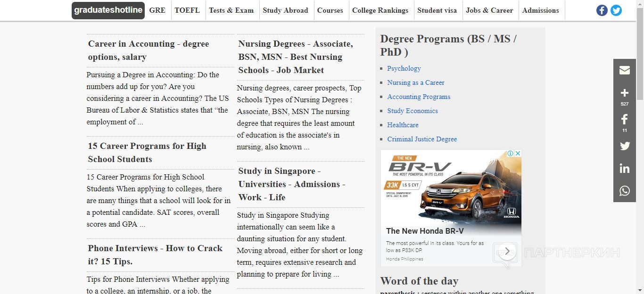Open Phone Interviews How to Crack heading

click(x=155, y=255)
